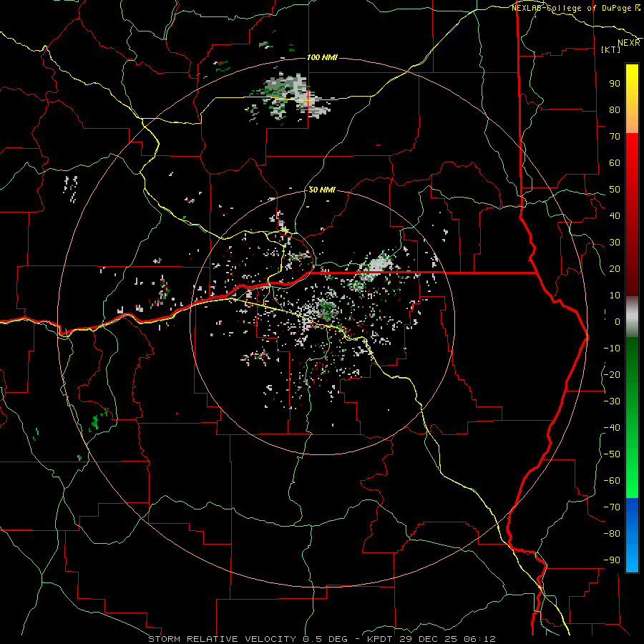This screenshot has height=644, width=644.
Task: Click the -10 value on velocity scale
Action: tap(612, 348)
